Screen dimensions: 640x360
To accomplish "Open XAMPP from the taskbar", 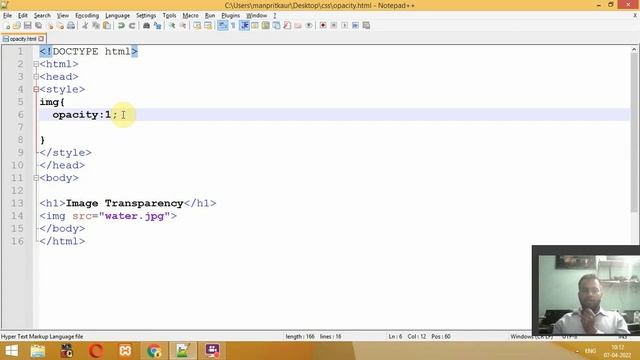I will pyautogui.click(x=125, y=351).
